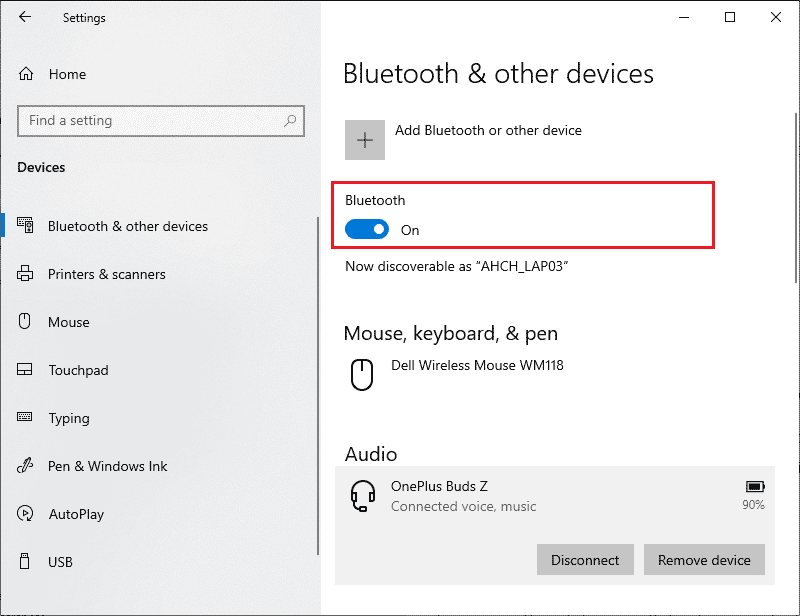Focus the Find a setting search box
This screenshot has height=616, width=800.
161,121
